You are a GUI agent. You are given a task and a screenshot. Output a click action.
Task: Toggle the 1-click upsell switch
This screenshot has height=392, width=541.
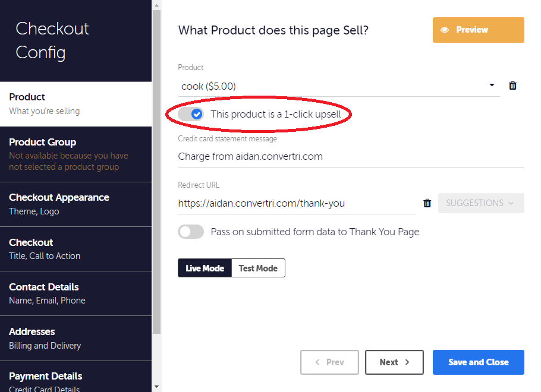point(191,114)
